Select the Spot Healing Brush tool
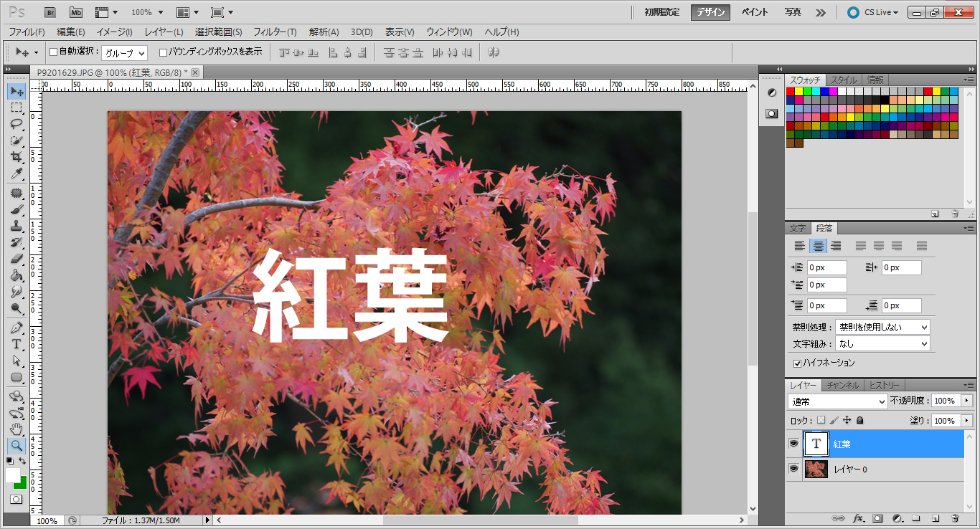The width and height of the screenshot is (980, 529). [x=17, y=194]
